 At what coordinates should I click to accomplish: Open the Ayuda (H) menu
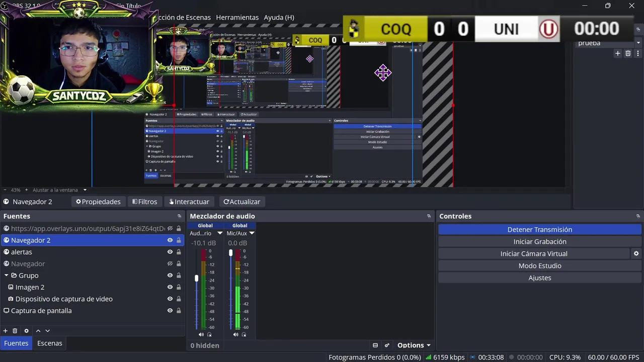279,17
